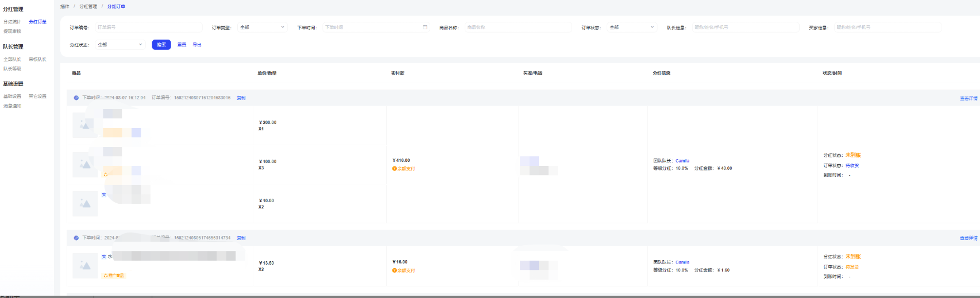Click the ¥100.00 product image placeholder
The height and width of the screenshot is (298, 980).
[85, 165]
